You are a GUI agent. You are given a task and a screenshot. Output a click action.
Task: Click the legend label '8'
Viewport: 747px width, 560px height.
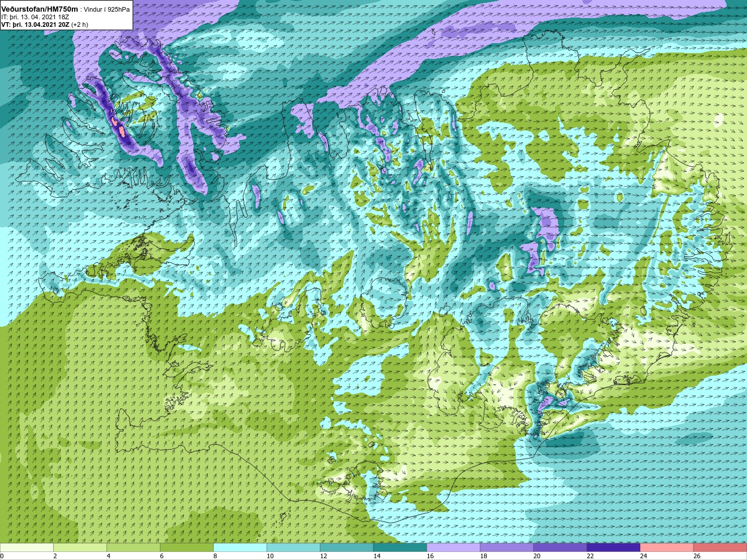click(x=215, y=556)
